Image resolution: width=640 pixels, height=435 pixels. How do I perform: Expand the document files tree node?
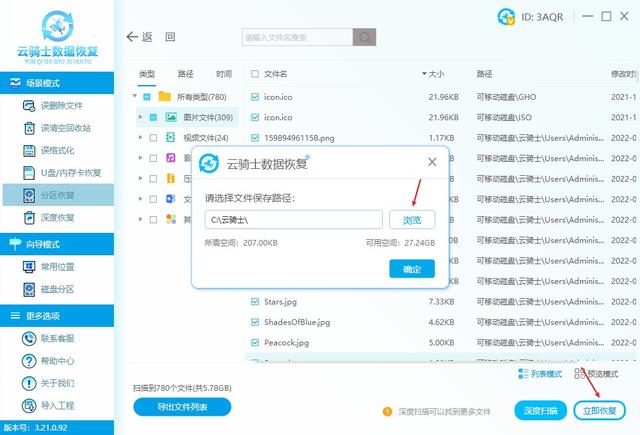(x=140, y=199)
